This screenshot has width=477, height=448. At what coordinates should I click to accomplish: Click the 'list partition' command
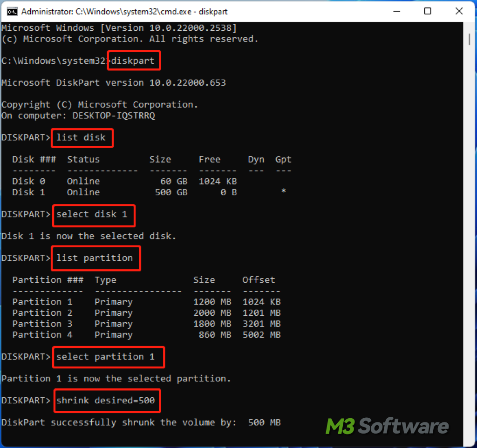click(95, 258)
